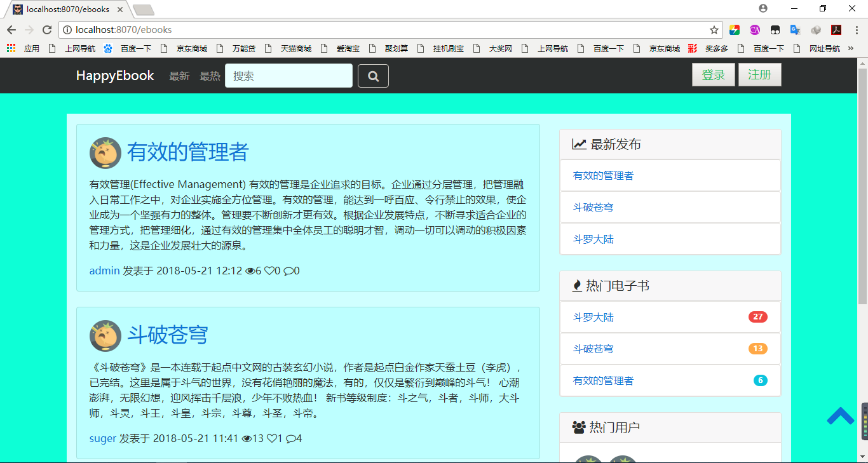The height and width of the screenshot is (463, 868).
Task: Expand the bookmarks bar overflow chevron
Action: pyautogui.click(x=851, y=48)
